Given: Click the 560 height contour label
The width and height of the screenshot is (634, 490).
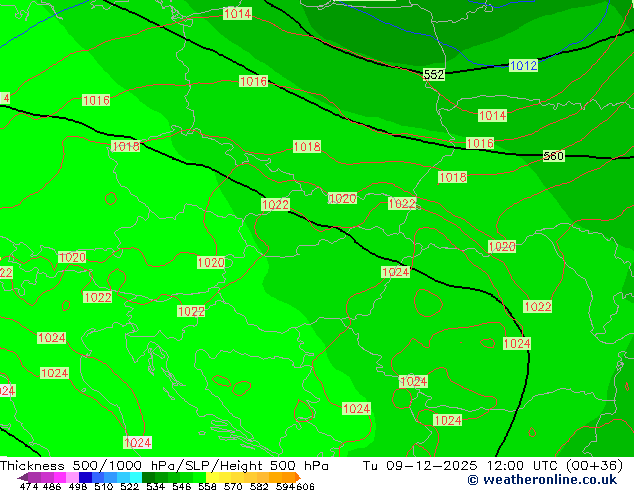Looking at the screenshot, I should pos(553,156).
